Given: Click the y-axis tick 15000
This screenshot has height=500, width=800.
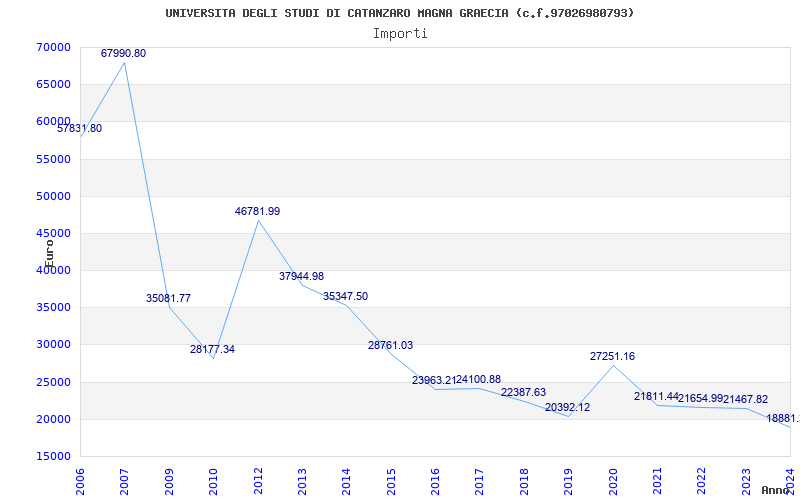Looking at the screenshot, I should point(54,456).
